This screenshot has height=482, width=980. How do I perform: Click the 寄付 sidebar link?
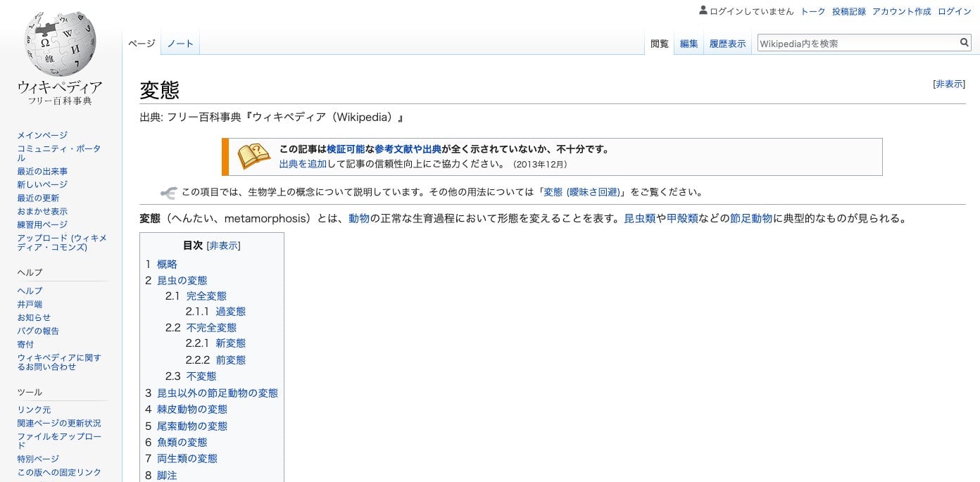(25, 344)
